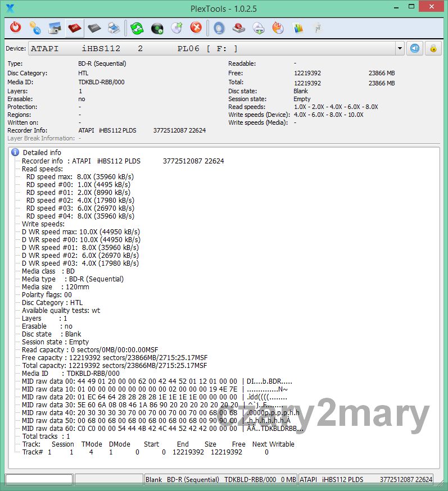Click Media type BD-R (Sequential) row
Image resolution: width=448 pixels, height=491 pixels.
[x=73, y=279]
